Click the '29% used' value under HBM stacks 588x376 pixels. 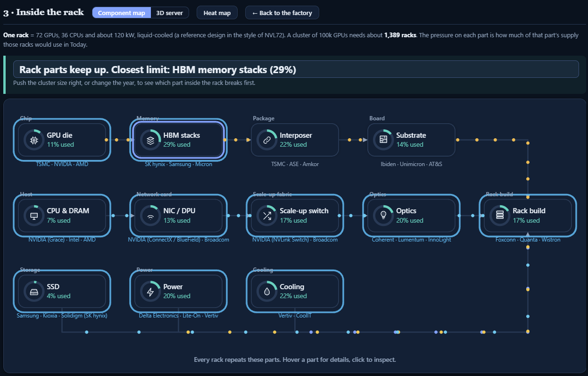click(177, 145)
